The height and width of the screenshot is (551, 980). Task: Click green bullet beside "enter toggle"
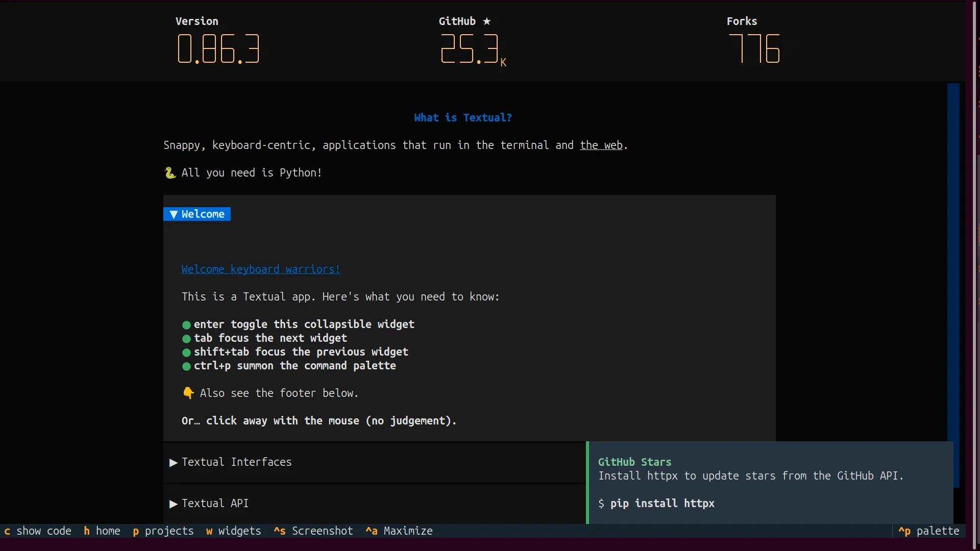[186, 325]
